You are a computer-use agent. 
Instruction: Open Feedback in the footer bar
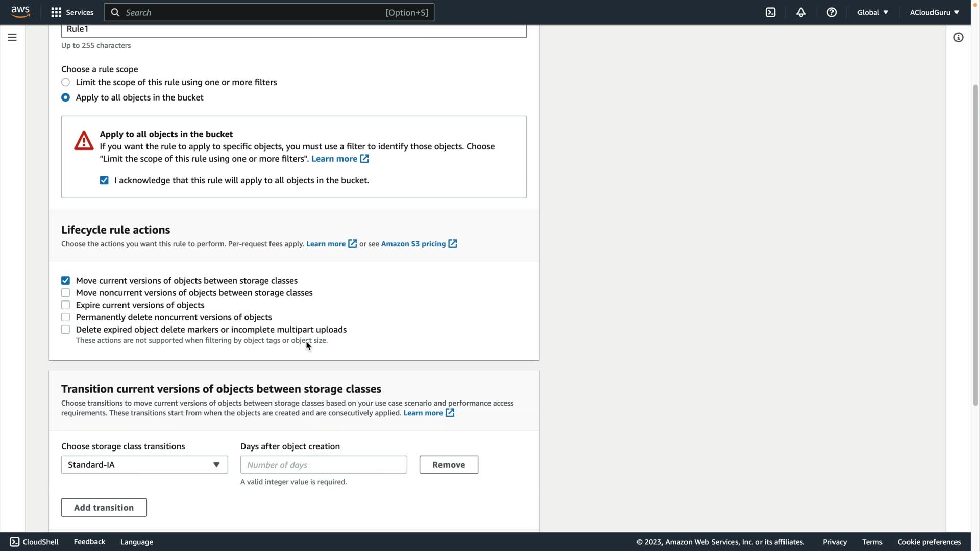(x=89, y=542)
